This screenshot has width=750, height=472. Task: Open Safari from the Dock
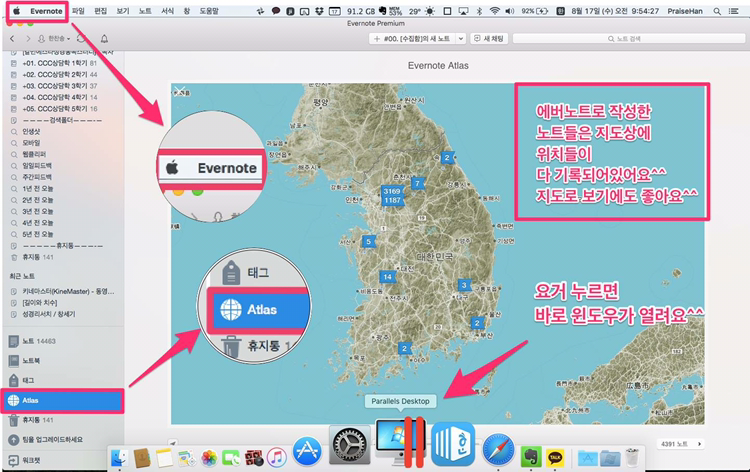tap(498, 450)
